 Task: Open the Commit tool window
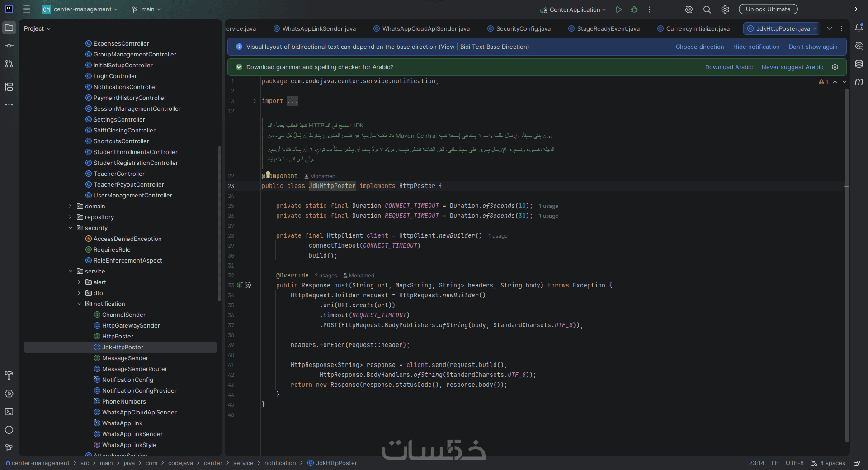click(x=9, y=46)
